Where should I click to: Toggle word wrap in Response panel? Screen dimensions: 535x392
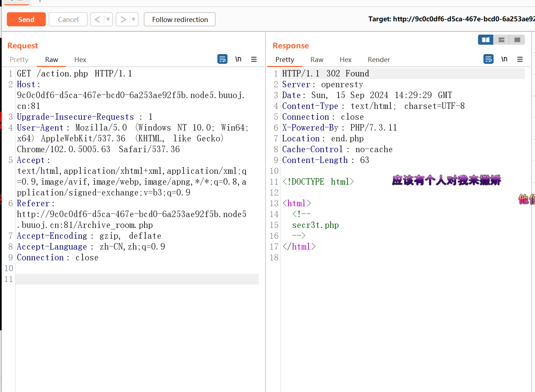pos(488,59)
